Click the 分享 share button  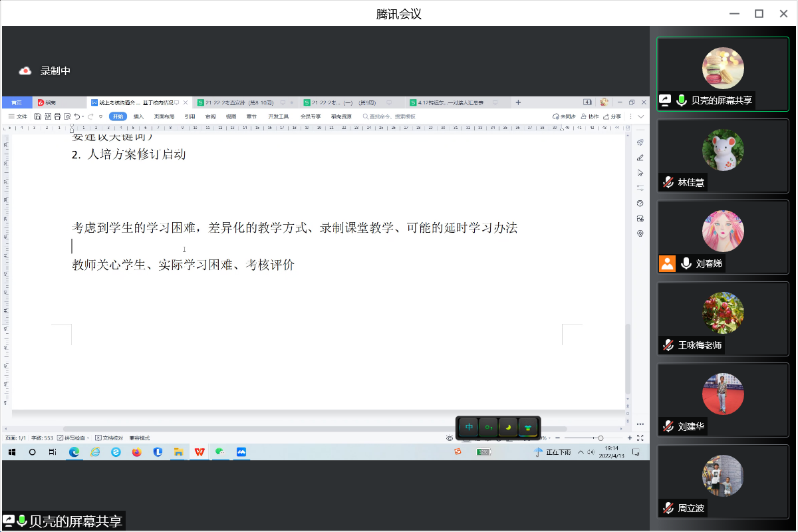(612, 116)
